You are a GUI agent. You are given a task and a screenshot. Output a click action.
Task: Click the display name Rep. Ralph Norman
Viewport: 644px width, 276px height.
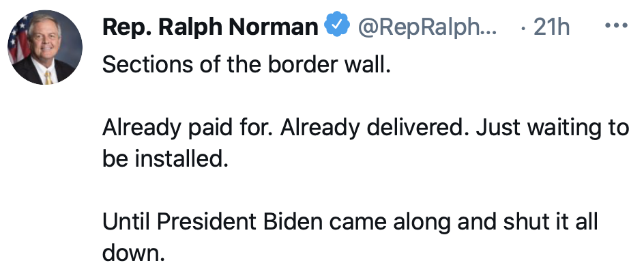click(210, 27)
